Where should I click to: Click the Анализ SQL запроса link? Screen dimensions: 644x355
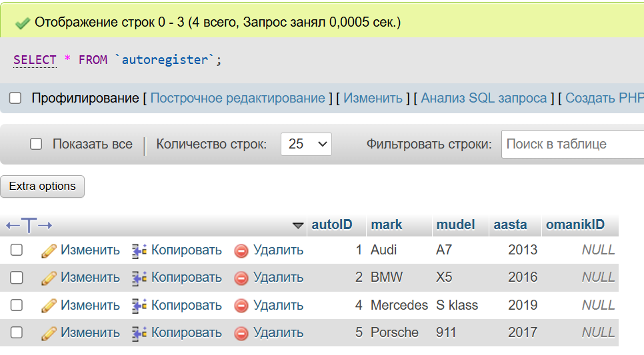[484, 98]
